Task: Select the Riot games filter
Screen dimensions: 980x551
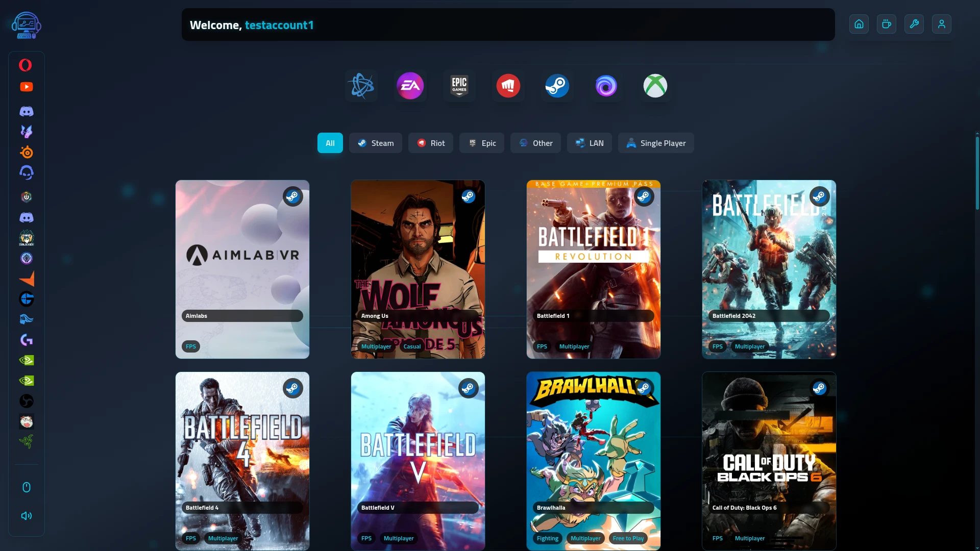Action: (430, 143)
